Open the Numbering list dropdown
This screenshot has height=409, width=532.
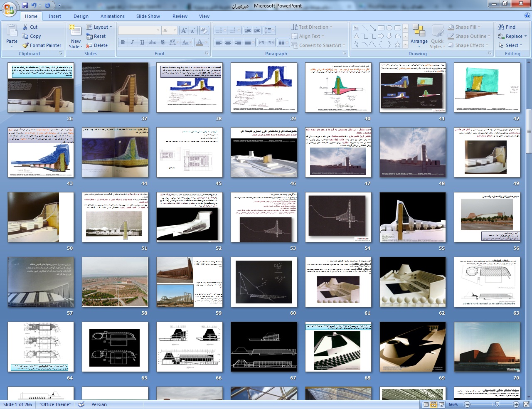coord(234,30)
